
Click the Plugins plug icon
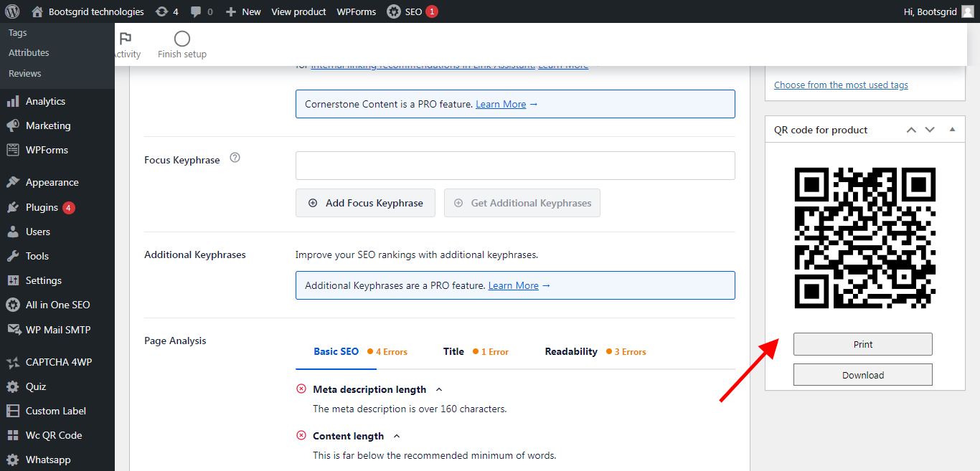[13, 208]
